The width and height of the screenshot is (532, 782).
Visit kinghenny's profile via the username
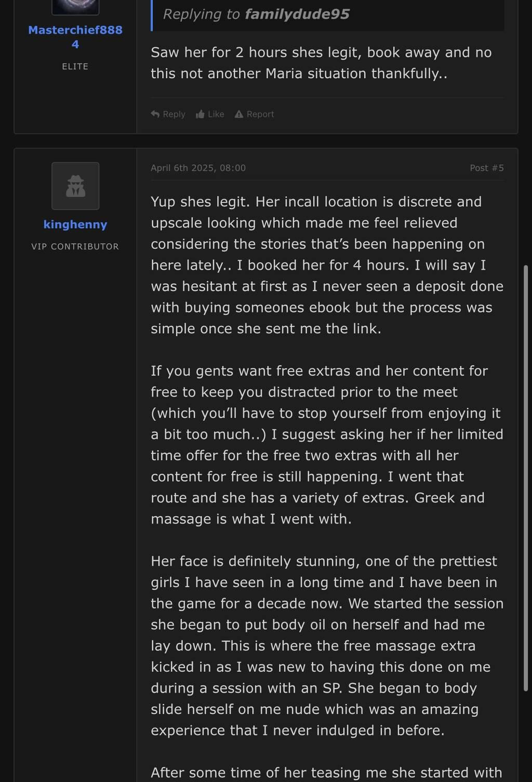75,224
